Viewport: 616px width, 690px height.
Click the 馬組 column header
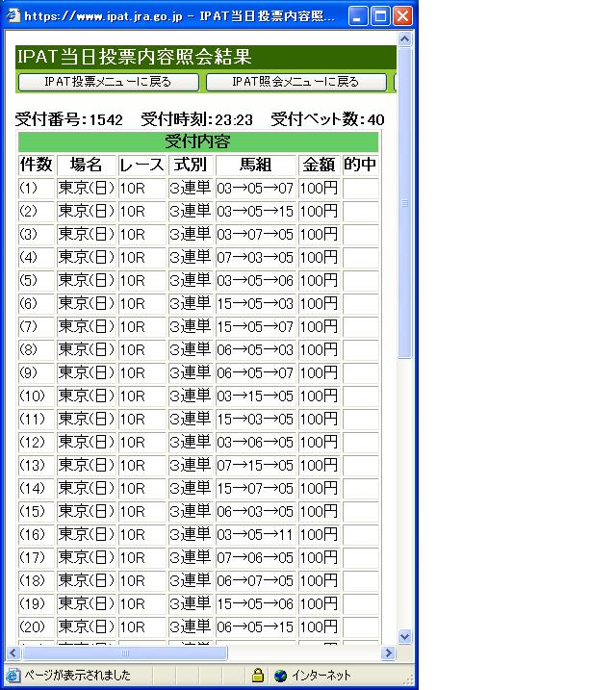256,165
